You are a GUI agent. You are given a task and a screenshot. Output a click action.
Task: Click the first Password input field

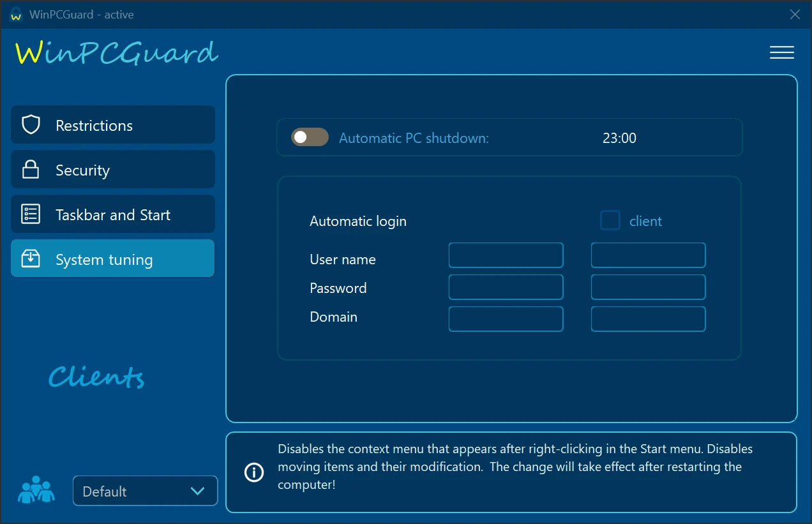[506, 287]
